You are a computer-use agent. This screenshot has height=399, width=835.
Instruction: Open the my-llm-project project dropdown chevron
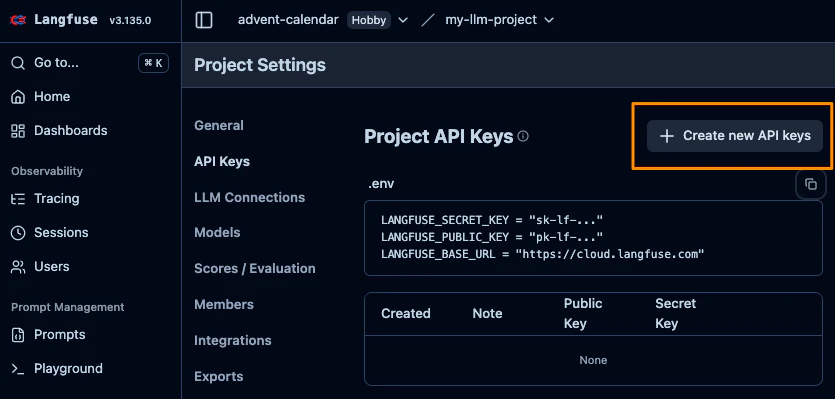(549, 20)
